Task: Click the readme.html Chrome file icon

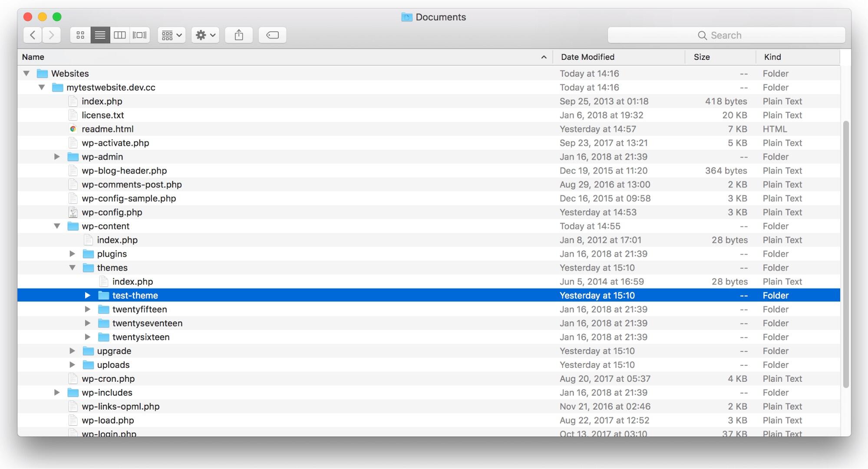Action: (x=73, y=129)
